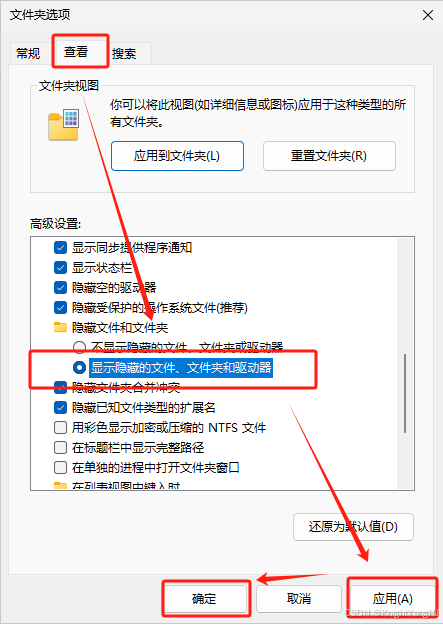The height and width of the screenshot is (625, 443).
Task: Click 重置文件夹(R) button
Action: pyautogui.click(x=329, y=156)
